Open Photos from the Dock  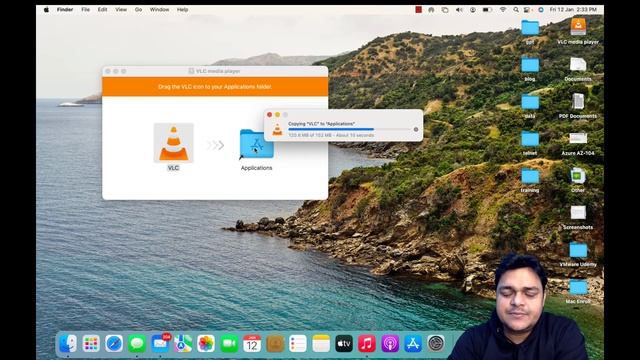(206, 344)
